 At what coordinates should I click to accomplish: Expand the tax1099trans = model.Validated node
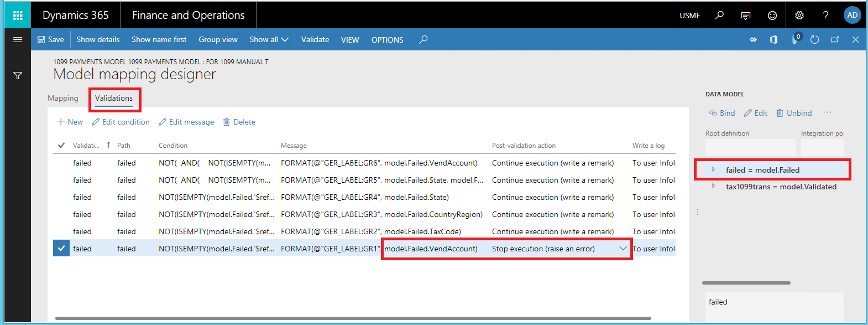pos(713,187)
